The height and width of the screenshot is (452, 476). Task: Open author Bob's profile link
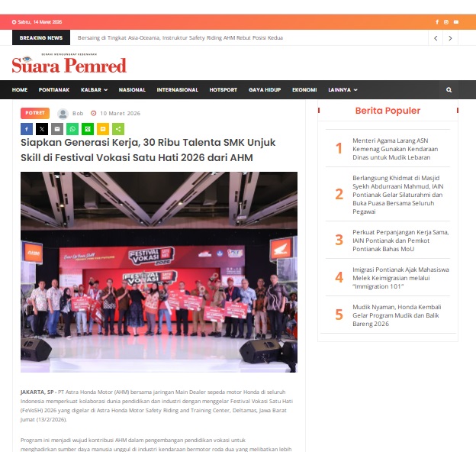tap(79, 113)
